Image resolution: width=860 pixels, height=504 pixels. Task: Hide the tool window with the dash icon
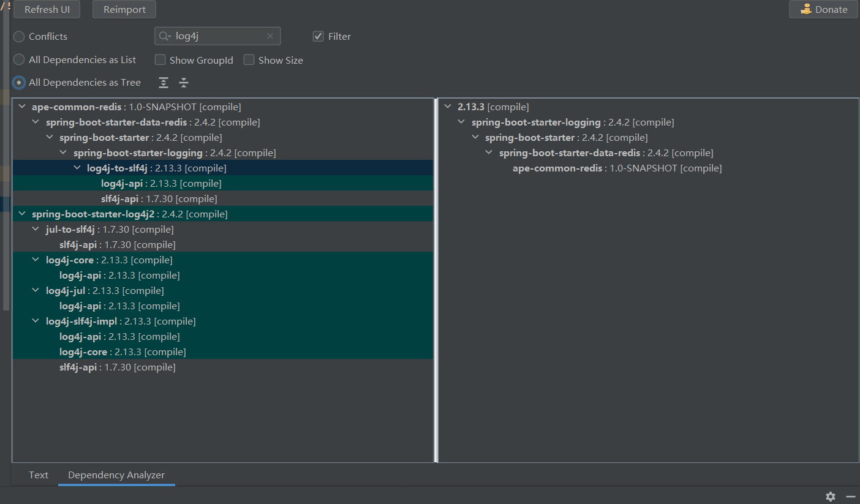tap(850, 497)
